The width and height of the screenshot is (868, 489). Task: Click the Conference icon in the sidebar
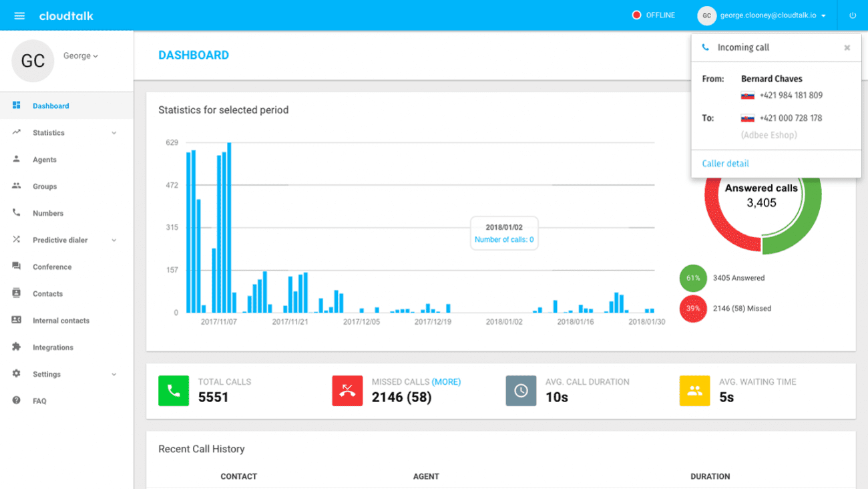[x=15, y=266]
